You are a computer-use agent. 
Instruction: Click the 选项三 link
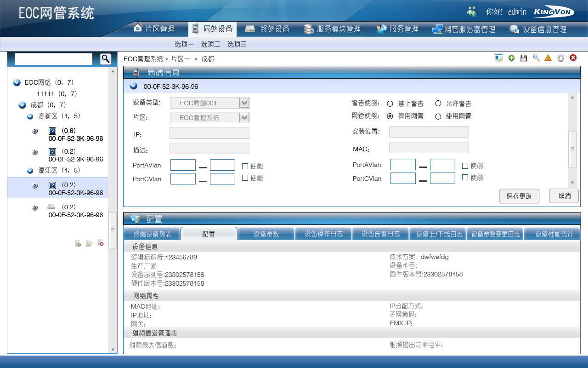point(237,44)
